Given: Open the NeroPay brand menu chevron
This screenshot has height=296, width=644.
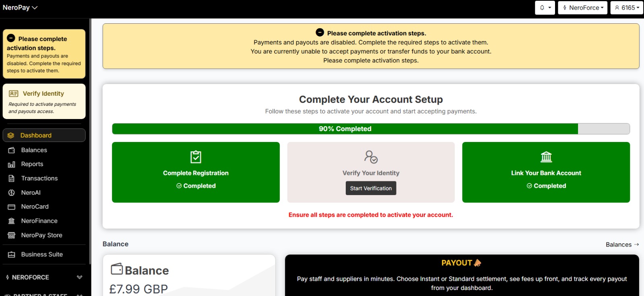Looking at the screenshot, I should [x=35, y=8].
